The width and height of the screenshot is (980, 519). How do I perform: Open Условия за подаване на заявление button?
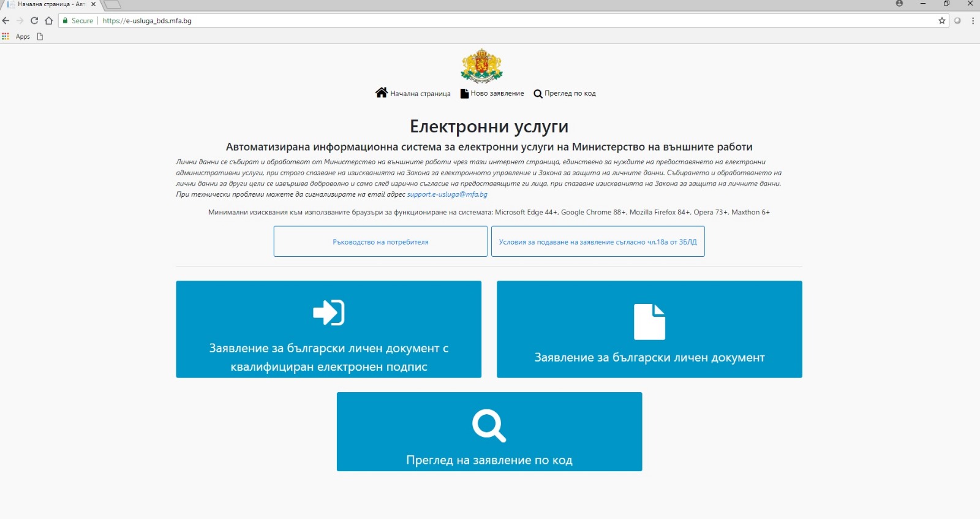coord(598,241)
